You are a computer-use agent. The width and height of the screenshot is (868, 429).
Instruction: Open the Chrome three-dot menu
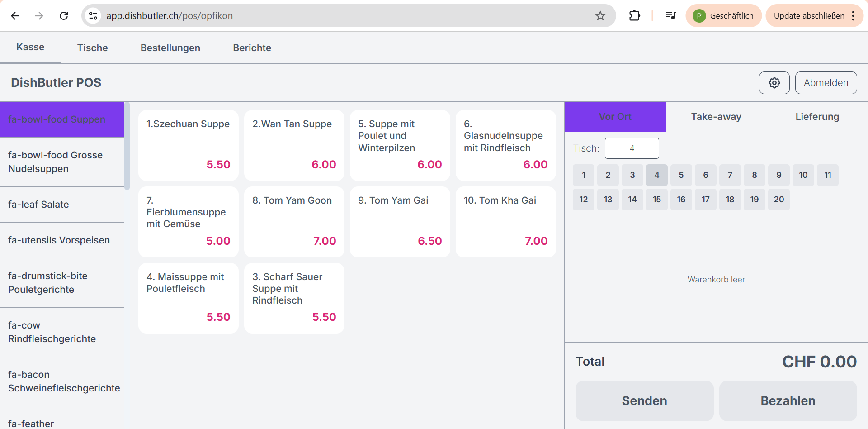click(x=853, y=16)
